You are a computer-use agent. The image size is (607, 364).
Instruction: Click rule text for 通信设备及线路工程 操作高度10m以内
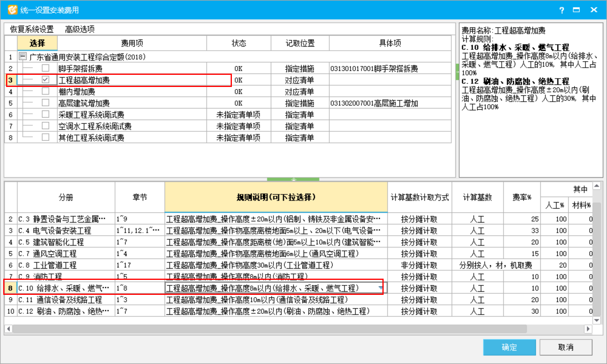[257, 300]
